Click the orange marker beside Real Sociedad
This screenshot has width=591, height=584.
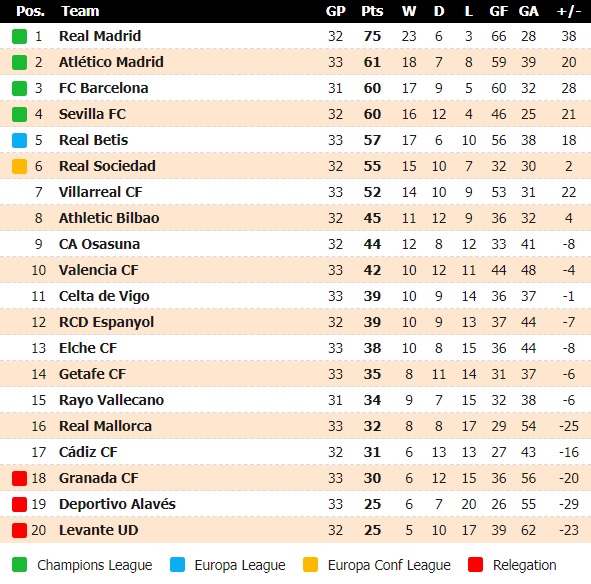[19, 166]
